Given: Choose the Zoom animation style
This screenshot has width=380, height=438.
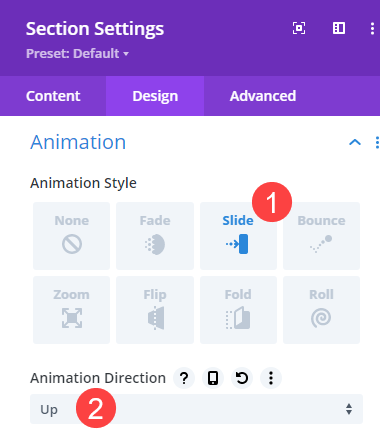Looking at the screenshot, I should [71, 310].
